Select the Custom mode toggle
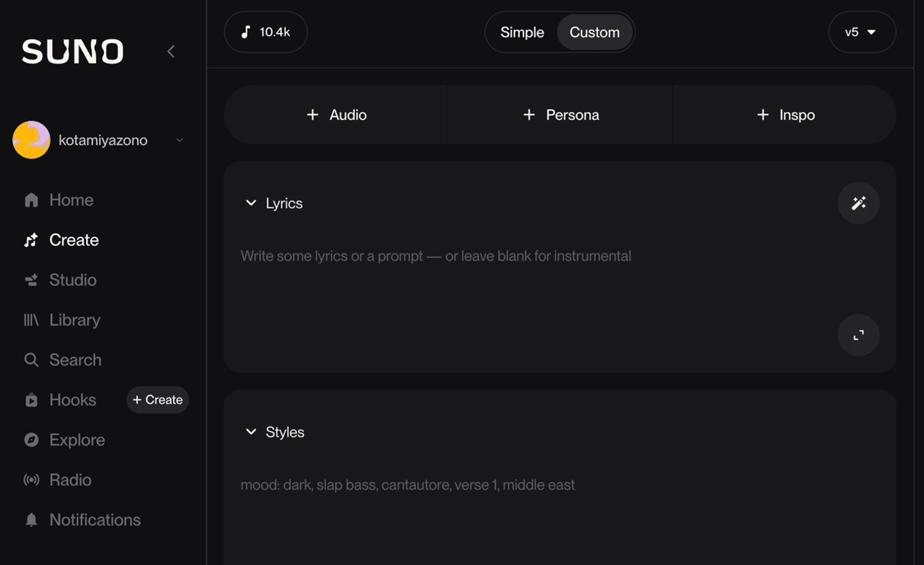The height and width of the screenshot is (565, 924). [594, 32]
